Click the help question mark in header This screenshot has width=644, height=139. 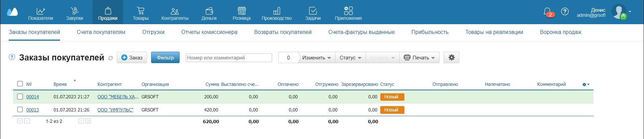coord(565,12)
